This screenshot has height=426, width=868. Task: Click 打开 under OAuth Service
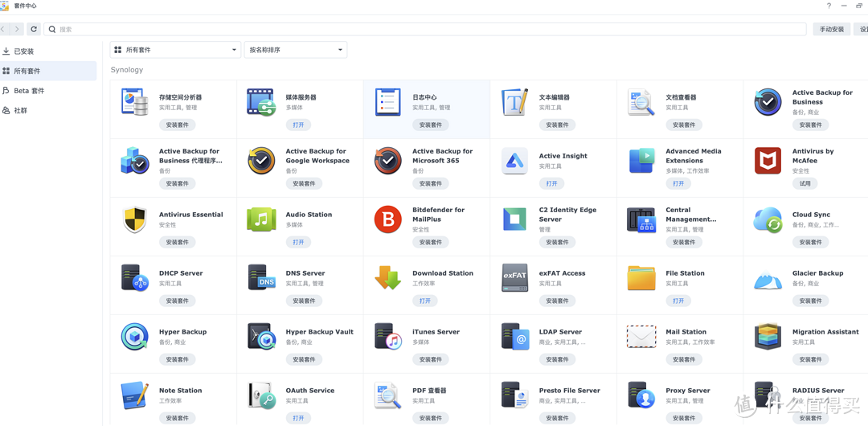pyautogui.click(x=298, y=418)
